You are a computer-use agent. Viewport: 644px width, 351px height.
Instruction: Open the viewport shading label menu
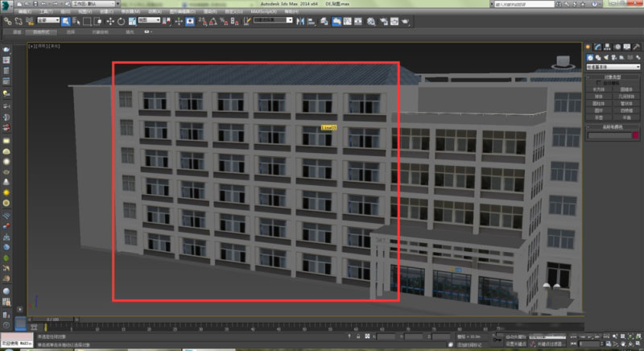[55, 47]
